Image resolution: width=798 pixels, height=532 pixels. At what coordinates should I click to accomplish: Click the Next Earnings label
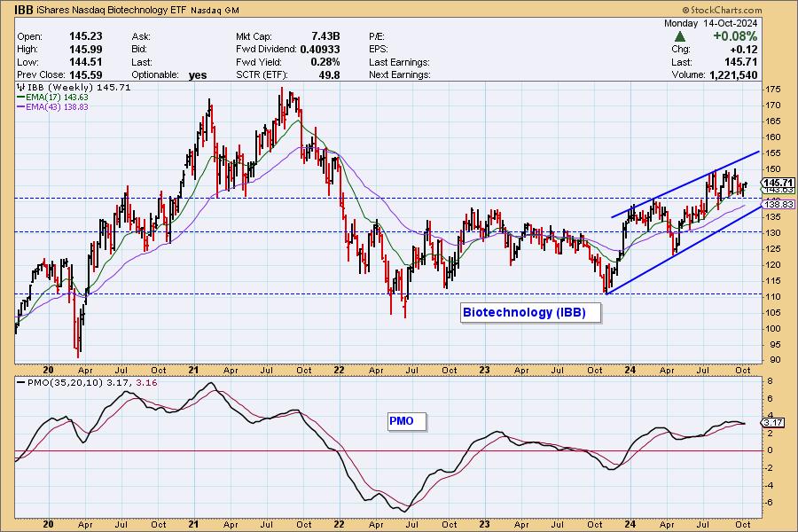coord(400,74)
